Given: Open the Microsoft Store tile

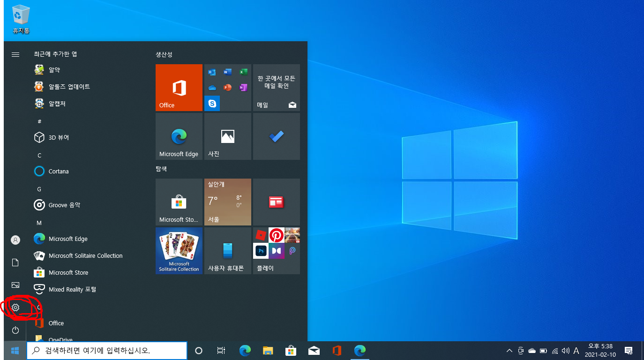Looking at the screenshot, I should click(x=179, y=202).
